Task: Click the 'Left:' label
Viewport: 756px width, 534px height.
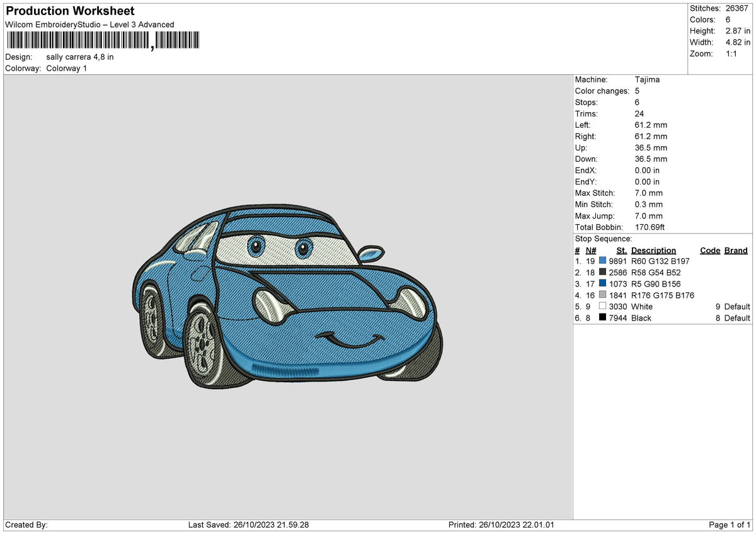Action: (583, 125)
